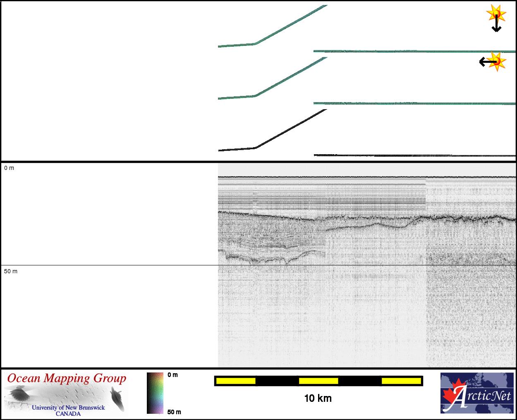Pick the depth color scale swatch
This screenshot has height=420, width=517.
155,393
